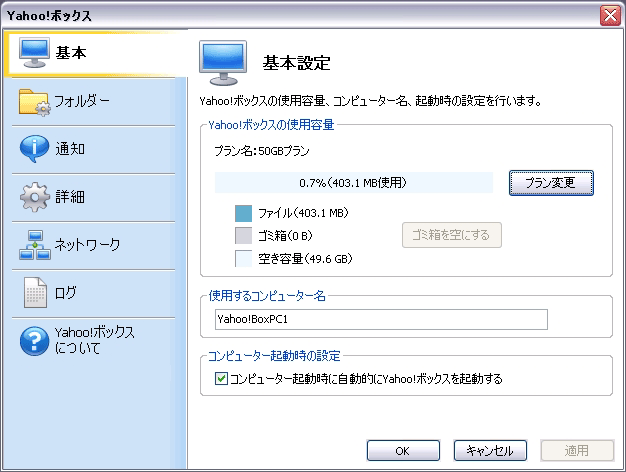Image resolution: width=626 pixels, height=472 pixels.
Task: Switch to the 基本 tab label
Action: [71, 53]
